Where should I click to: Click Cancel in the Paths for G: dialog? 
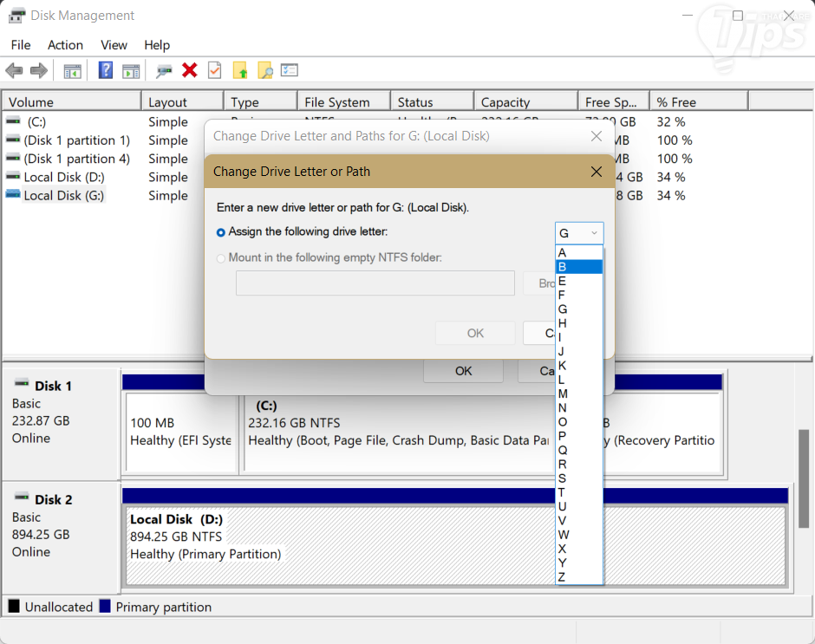(x=537, y=371)
